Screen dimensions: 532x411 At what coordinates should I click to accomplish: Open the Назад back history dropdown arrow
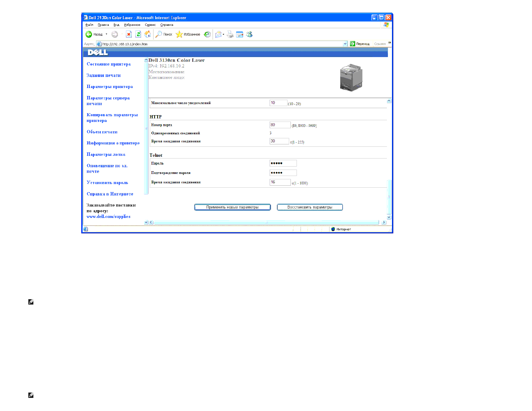(106, 34)
